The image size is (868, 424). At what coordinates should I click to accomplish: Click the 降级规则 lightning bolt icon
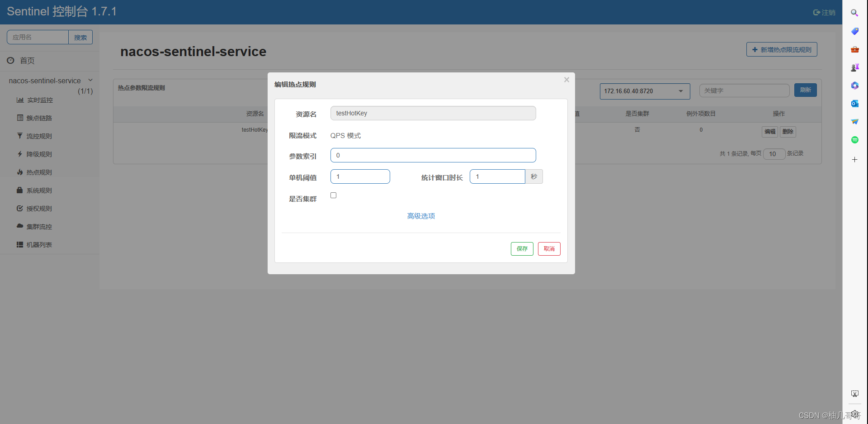[20, 154]
